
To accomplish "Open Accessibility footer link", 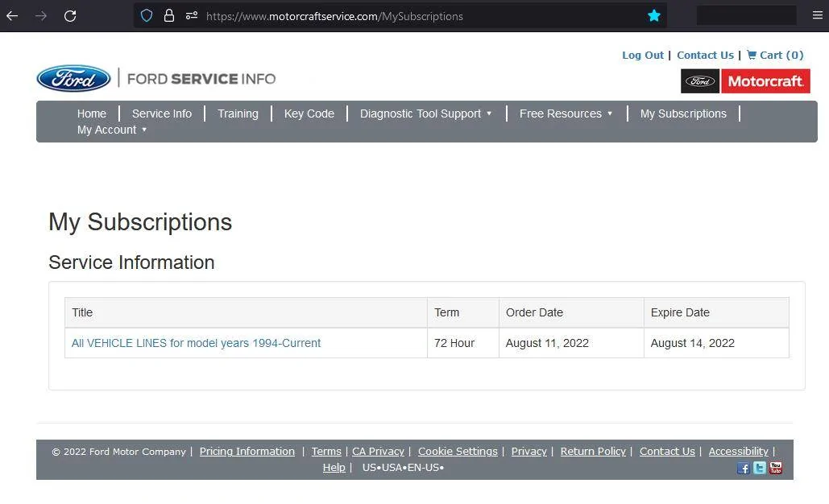I will 739,451.
